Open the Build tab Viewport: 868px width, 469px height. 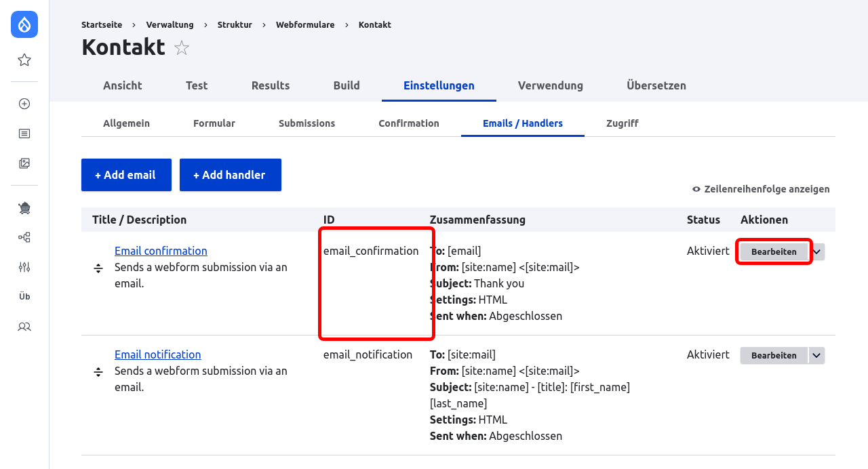(x=347, y=85)
